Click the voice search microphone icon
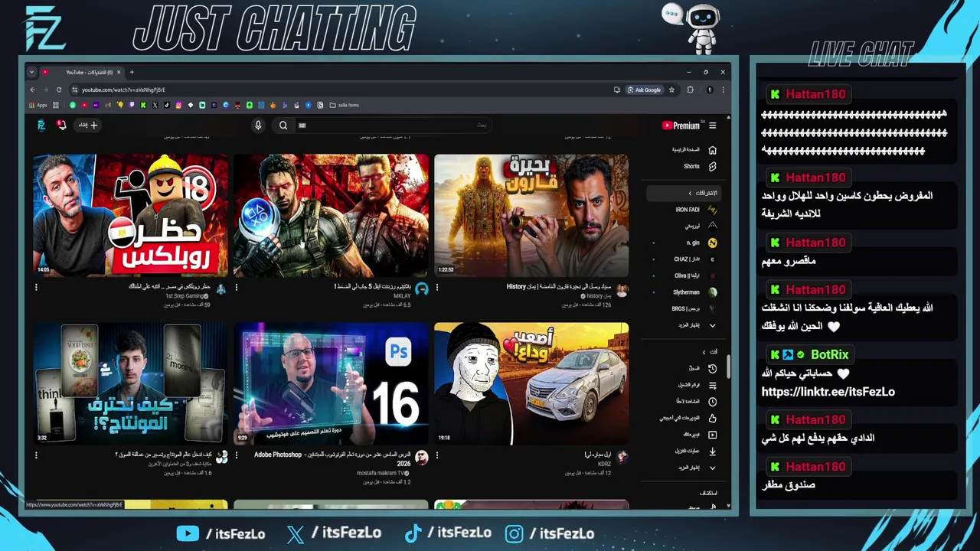The width and height of the screenshot is (980, 551). click(258, 126)
